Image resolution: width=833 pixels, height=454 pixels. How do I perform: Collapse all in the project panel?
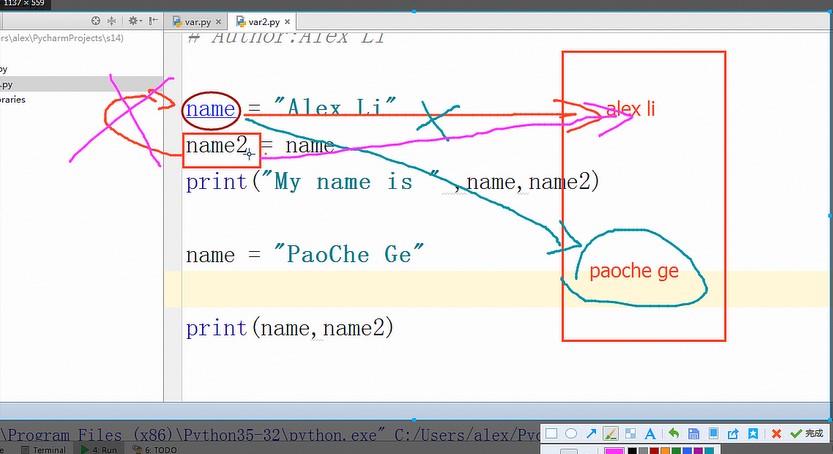[x=112, y=21]
